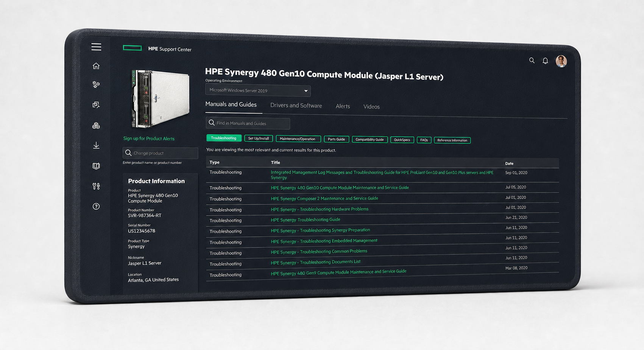Open Troubleshooting Documents List link

(x=315, y=262)
